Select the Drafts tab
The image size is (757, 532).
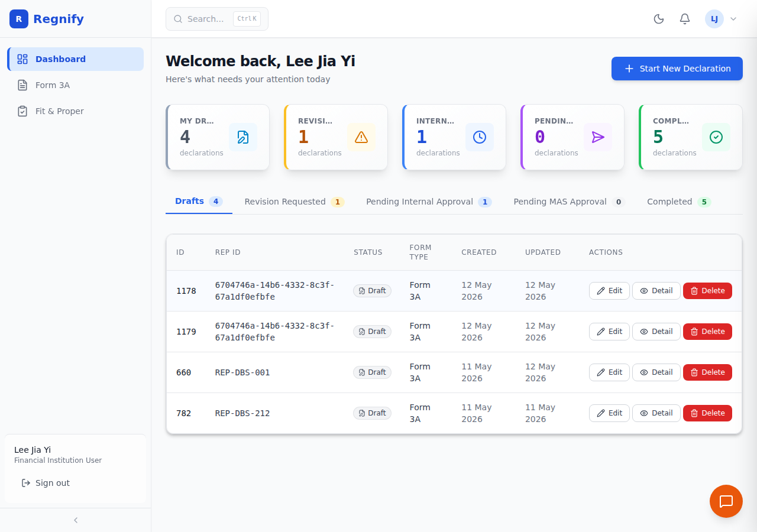tap(199, 202)
